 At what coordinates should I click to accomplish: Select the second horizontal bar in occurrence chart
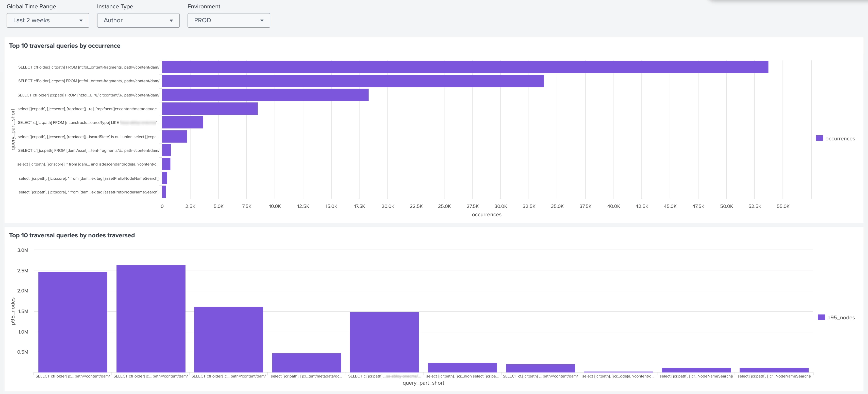pos(353,81)
